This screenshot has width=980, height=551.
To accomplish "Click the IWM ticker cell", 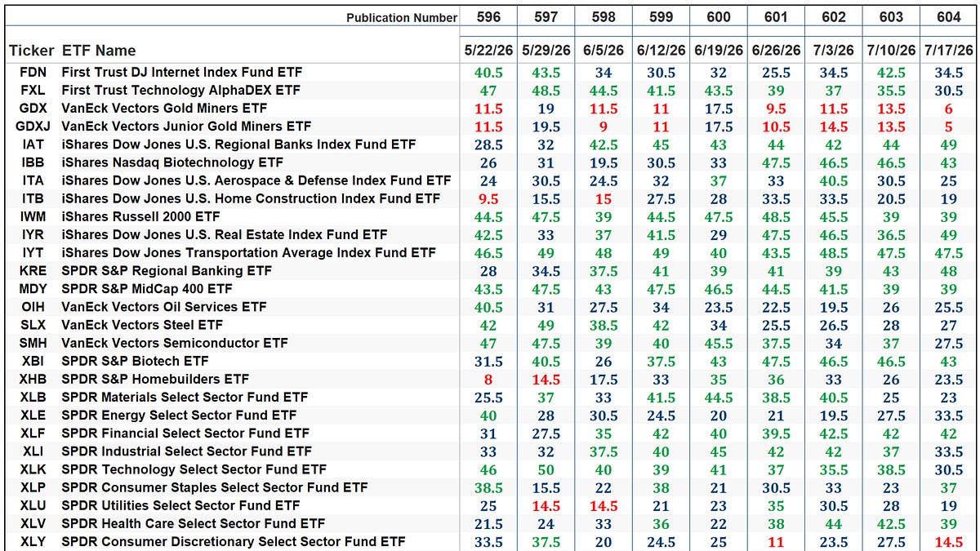I will pyautogui.click(x=32, y=216).
